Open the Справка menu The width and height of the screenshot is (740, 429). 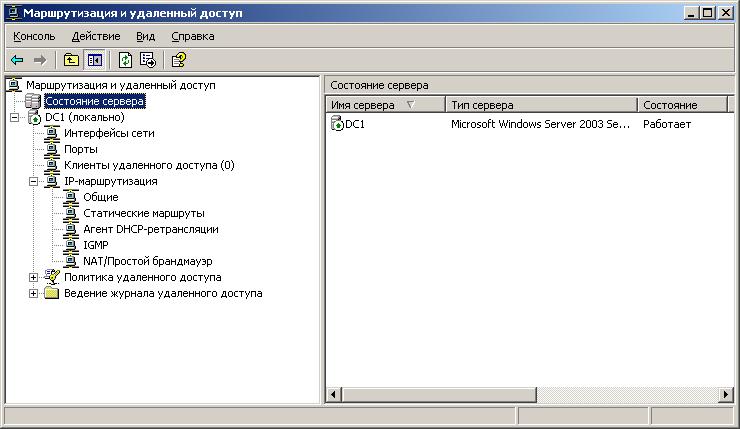[x=193, y=36]
